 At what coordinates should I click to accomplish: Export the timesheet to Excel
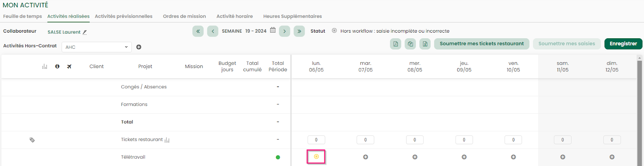[425, 44]
